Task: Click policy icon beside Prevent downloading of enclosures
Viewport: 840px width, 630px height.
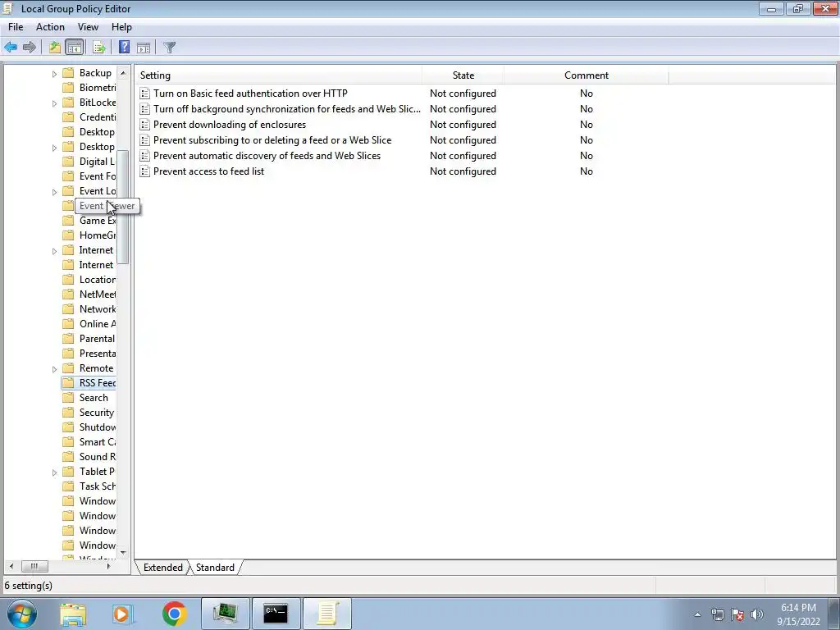Action: click(x=144, y=125)
